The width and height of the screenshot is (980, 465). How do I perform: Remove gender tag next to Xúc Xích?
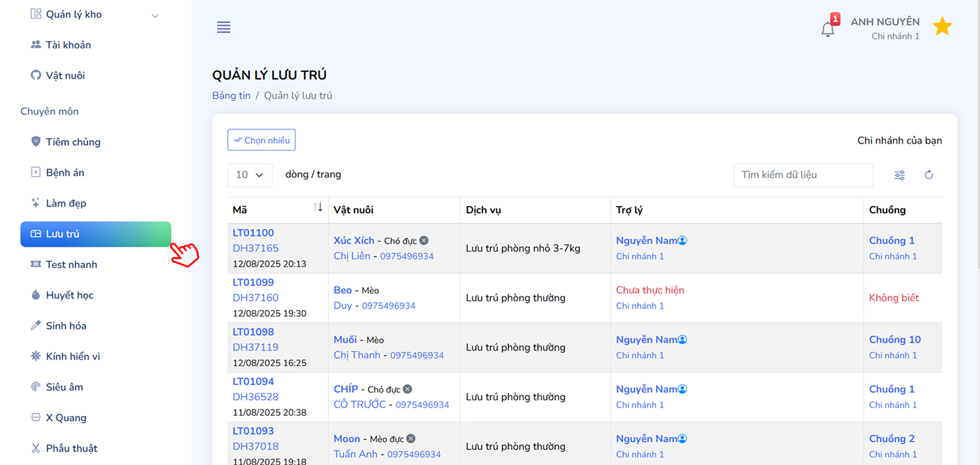tap(424, 240)
